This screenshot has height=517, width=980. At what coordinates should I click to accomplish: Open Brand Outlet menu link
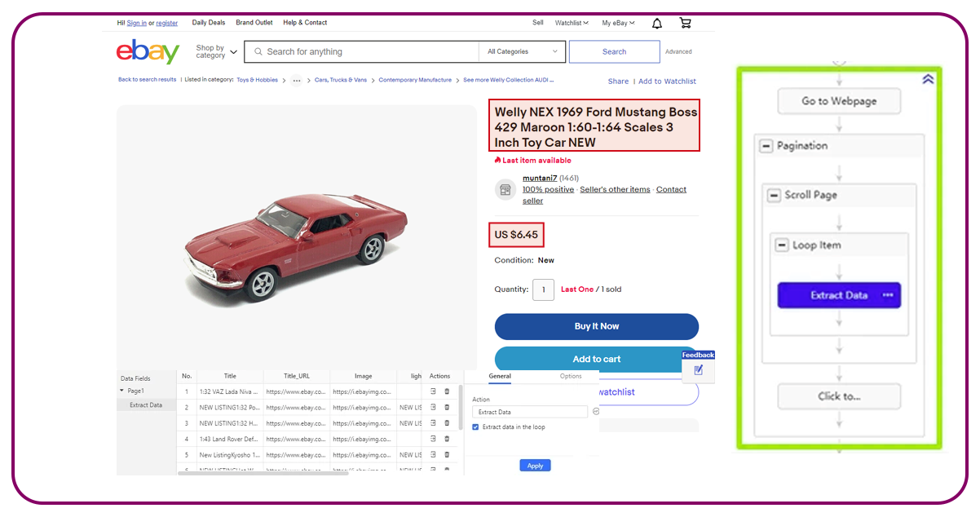tap(254, 23)
